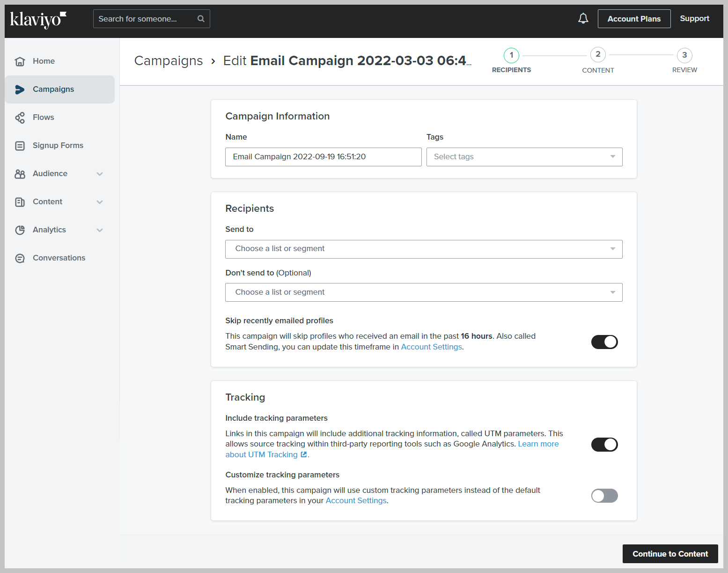Click the Audience people icon
The image size is (728, 573).
[x=20, y=174]
